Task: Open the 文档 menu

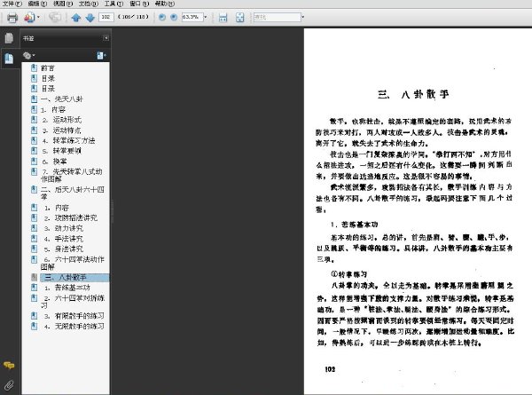Action: pos(88,4)
